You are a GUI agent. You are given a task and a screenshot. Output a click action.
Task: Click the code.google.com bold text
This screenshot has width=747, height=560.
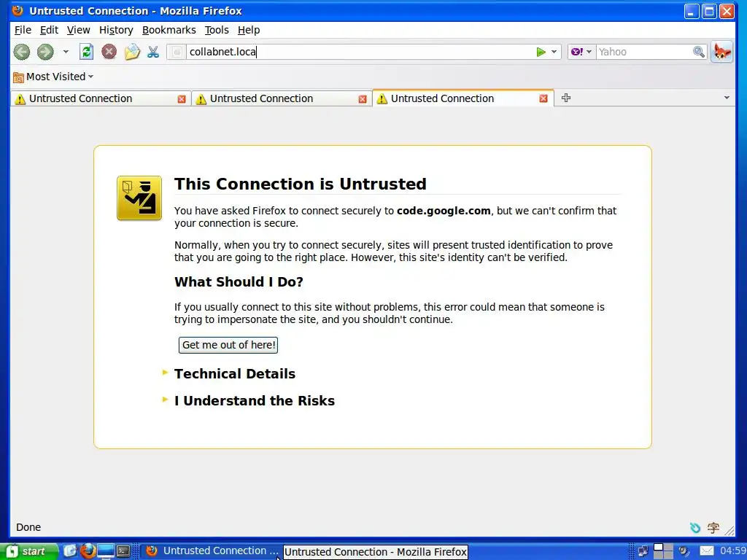pos(444,211)
